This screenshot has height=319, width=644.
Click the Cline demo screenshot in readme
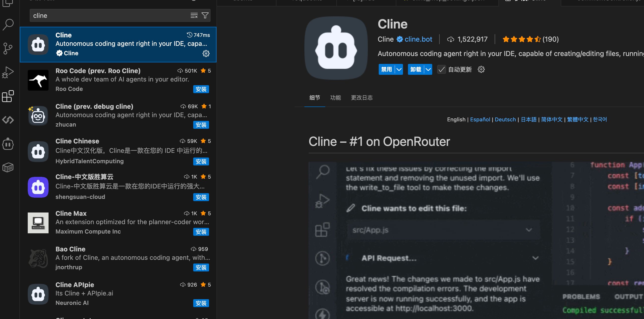click(476, 240)
